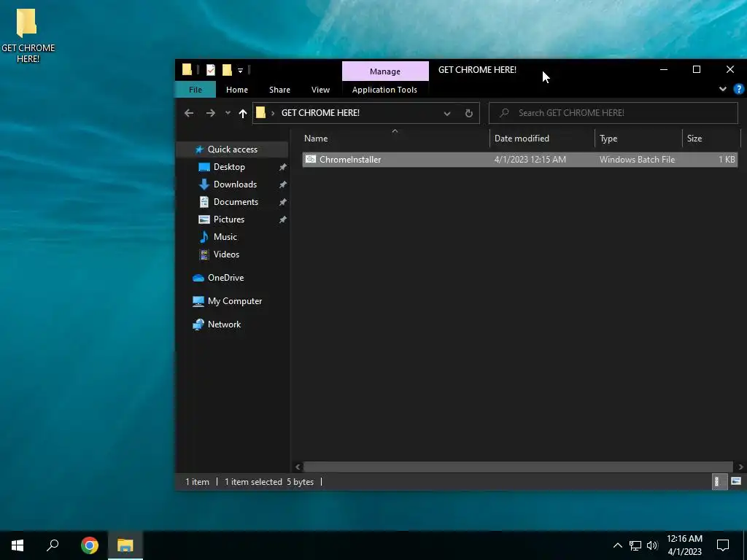Launch Google Chrome from the taskbar
The width and height of the screenshot is (747, 560).
pyautogui.click(x=90, y=545)
